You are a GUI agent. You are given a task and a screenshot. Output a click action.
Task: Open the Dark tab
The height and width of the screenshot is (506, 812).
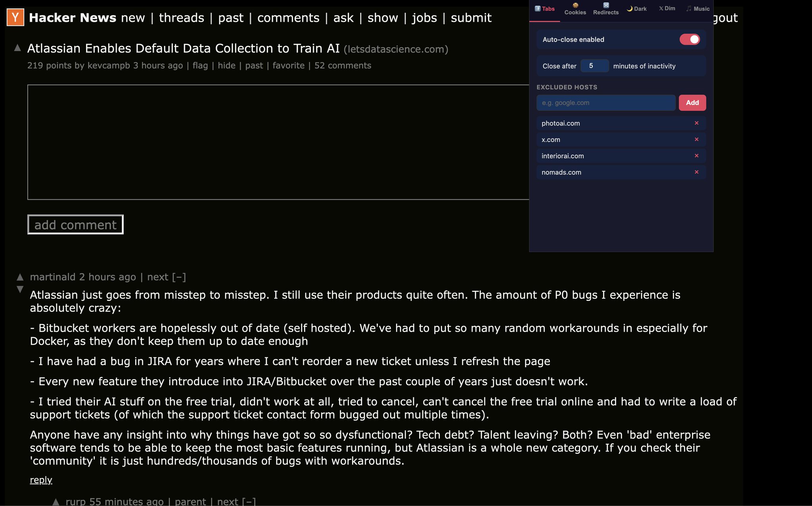(636, 9)
